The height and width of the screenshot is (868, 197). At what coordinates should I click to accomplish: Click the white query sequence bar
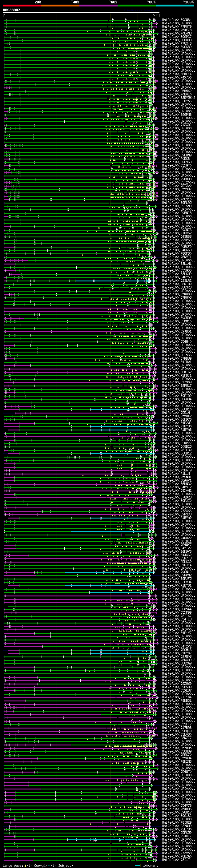81,13
